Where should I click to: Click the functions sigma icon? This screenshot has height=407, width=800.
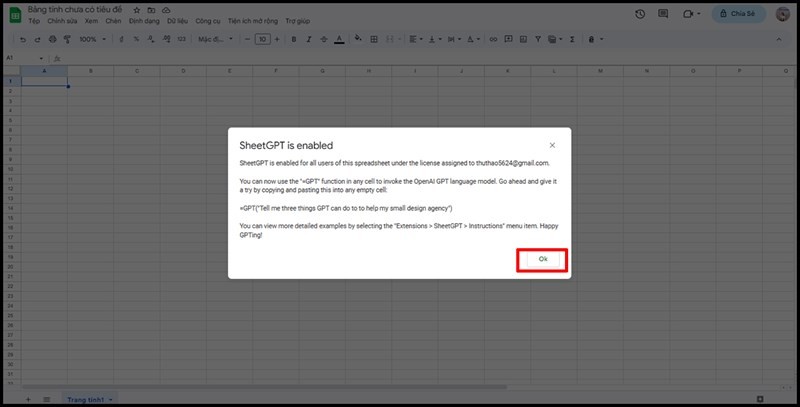pos(572,39)
